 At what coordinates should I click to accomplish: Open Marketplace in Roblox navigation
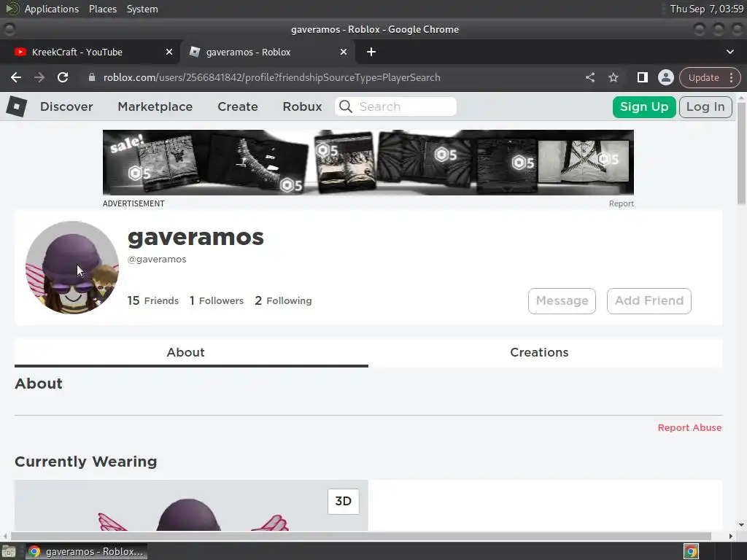point(155,106)
